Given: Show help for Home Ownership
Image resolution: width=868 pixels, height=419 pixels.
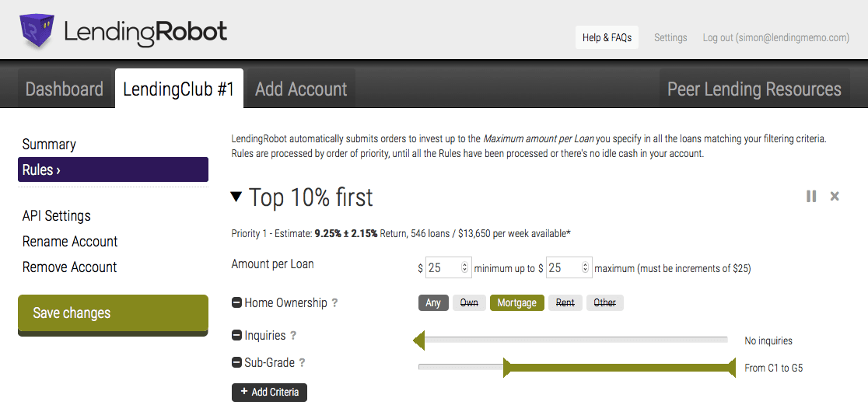Looking at the screenshot, I should click(x=334, y=303).
